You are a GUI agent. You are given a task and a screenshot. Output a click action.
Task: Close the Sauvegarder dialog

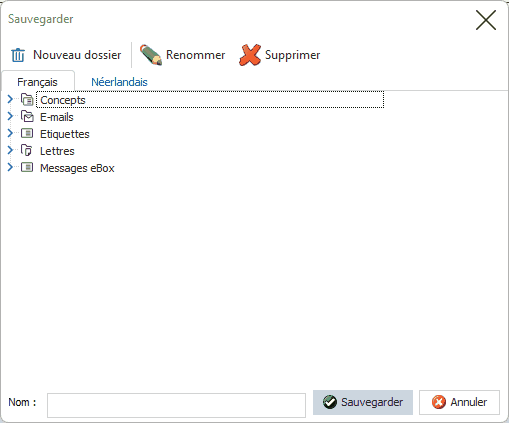point(486,20)
